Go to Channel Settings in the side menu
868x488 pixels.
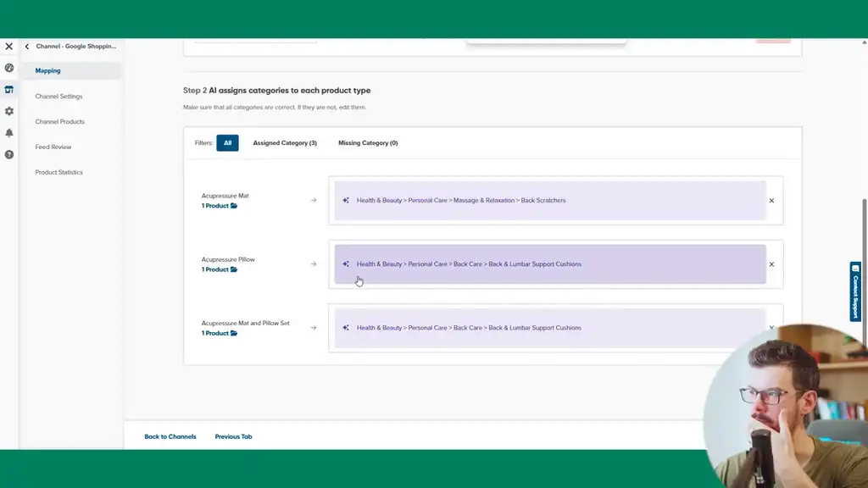pyautogui.click(x=58, y=96)
